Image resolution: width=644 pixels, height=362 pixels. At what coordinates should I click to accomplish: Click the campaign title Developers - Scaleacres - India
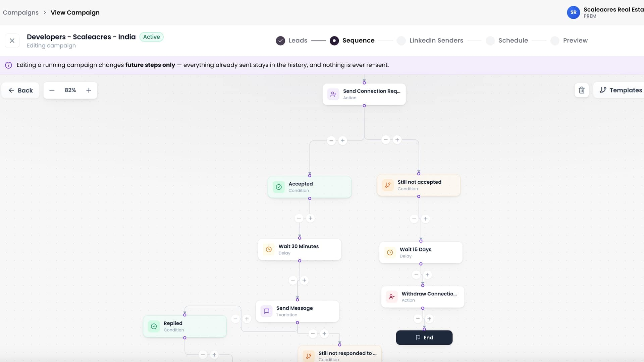coord(81,37)
